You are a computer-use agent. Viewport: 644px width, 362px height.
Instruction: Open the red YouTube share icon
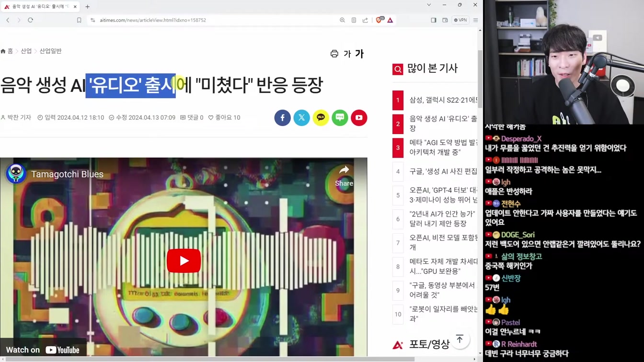coord(359,118)
